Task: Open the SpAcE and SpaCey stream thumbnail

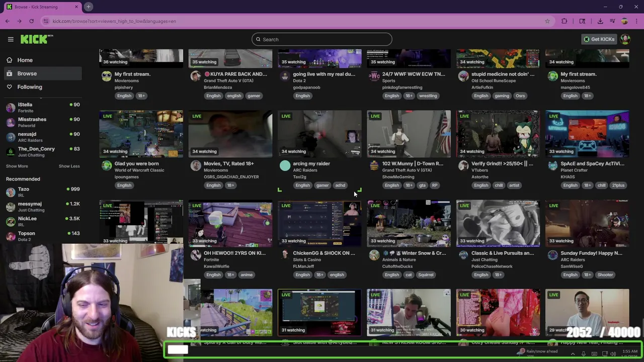Action: (x=587, y=134)
